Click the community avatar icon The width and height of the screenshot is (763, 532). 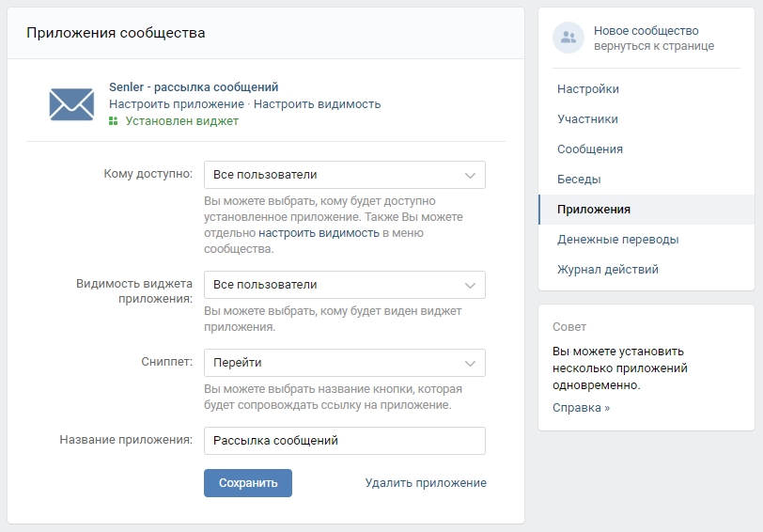click(x=568, y=38)
